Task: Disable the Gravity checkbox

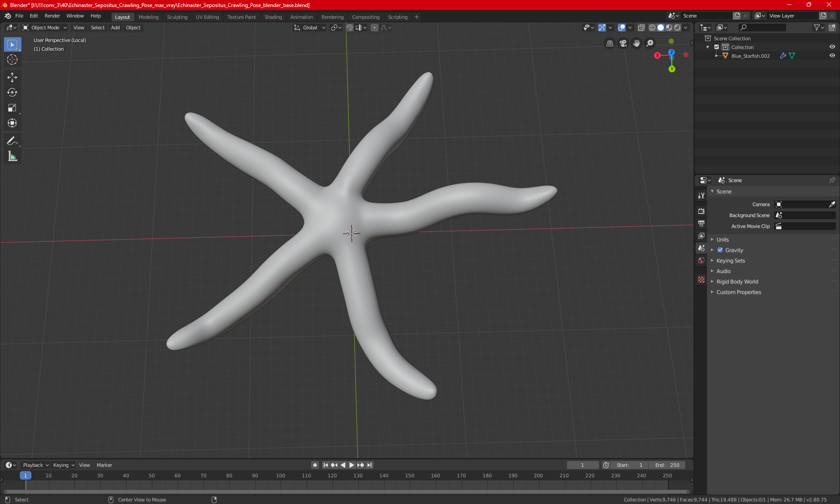Action: click(720, 250)
